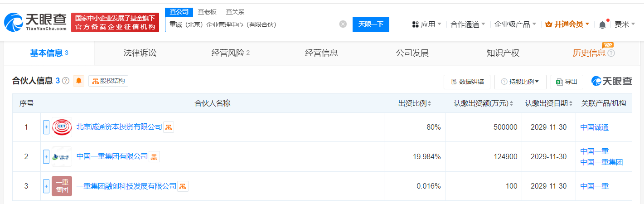Open equity structure icon for 中国一重集团有限公司
The height and width of the screenshot is (204, 644).
coord(155,156)
